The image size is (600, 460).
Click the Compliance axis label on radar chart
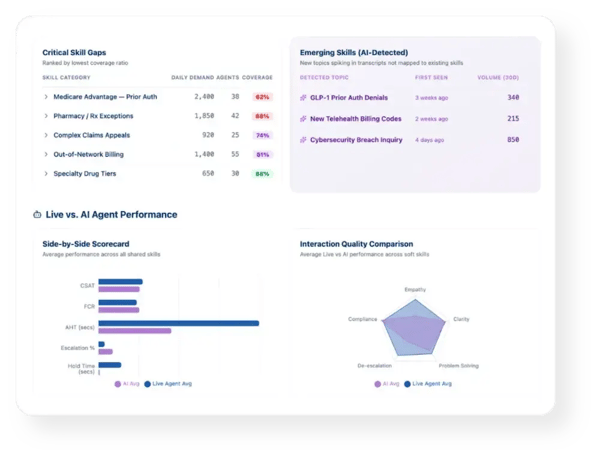point(363,319)
